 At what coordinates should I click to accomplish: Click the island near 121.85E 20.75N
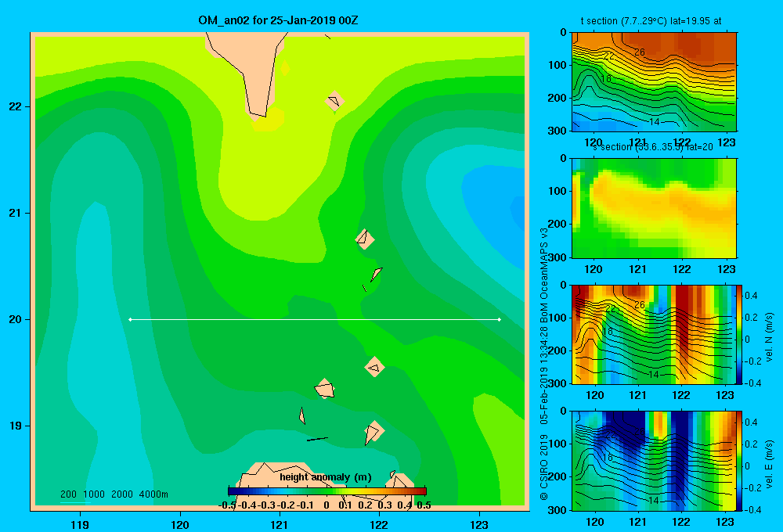click(x=365, y=239)
